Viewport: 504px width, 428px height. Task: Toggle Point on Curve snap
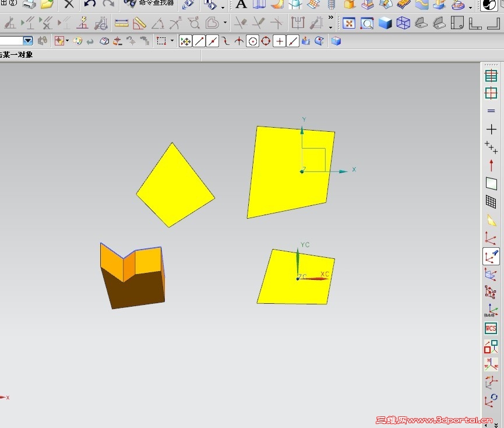(x=293, y=41)
